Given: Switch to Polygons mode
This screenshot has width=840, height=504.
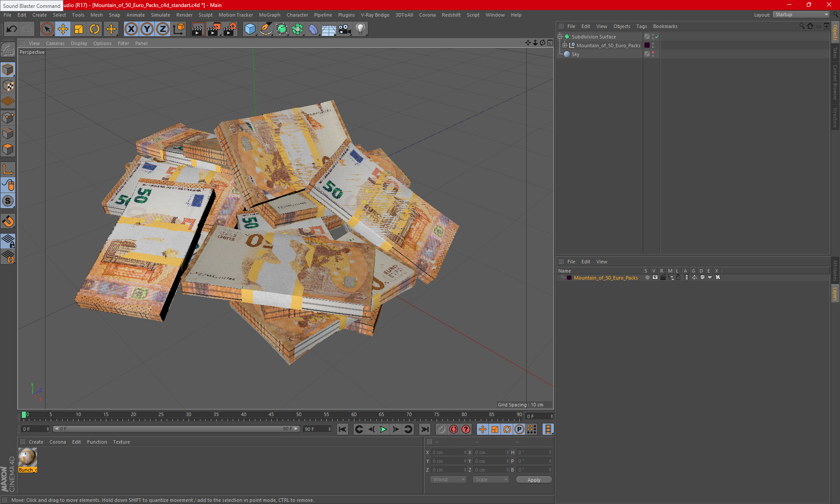Looking at the screenshot, I should click(8, 149).
